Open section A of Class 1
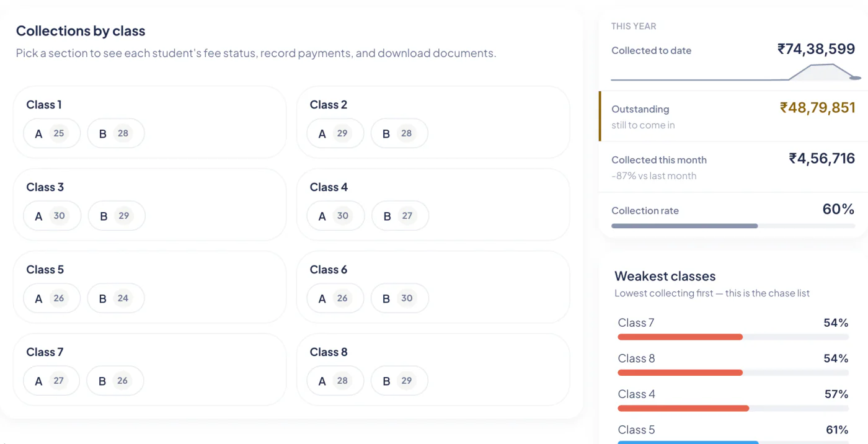The height and width of the screenshot is (444, 868). pyautogui.click(x=52, y=133)
